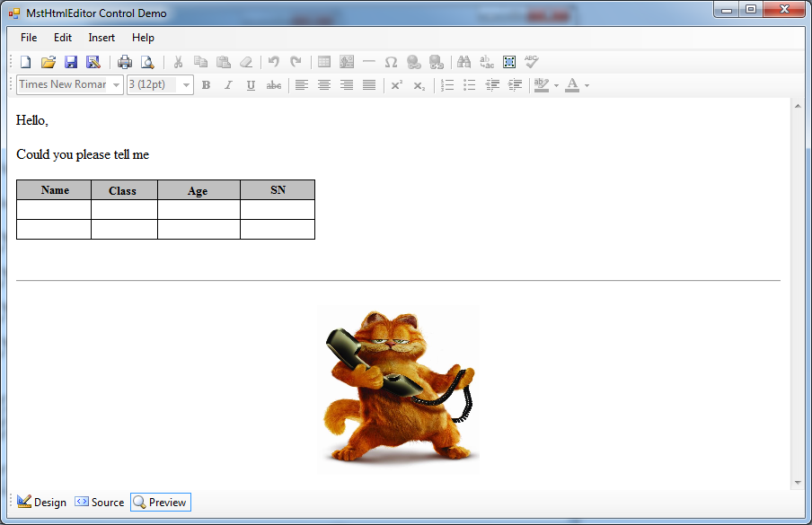
Task: Center align text
Action: coord(324,85)
